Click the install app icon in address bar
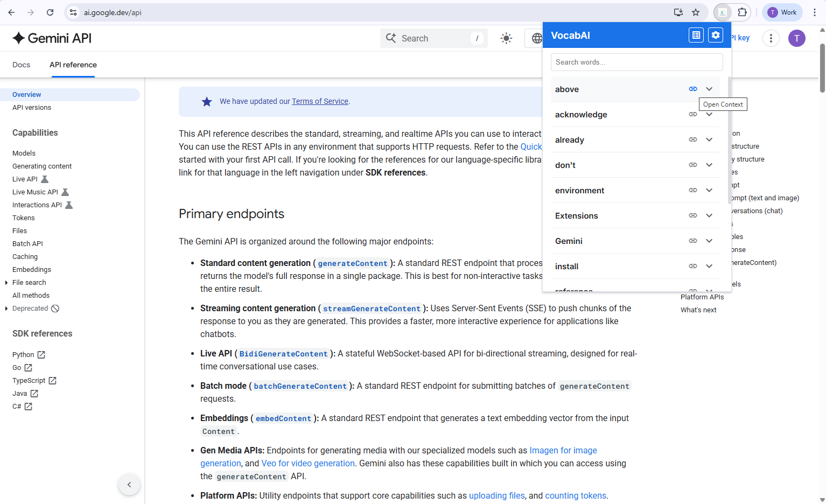 point(678,12)
